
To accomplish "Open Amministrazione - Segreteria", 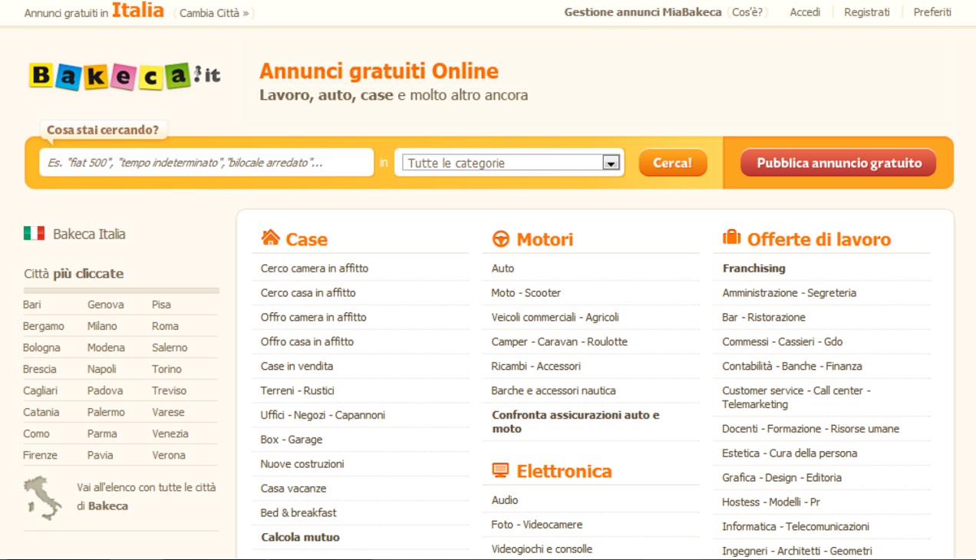I will pos(789,293).
